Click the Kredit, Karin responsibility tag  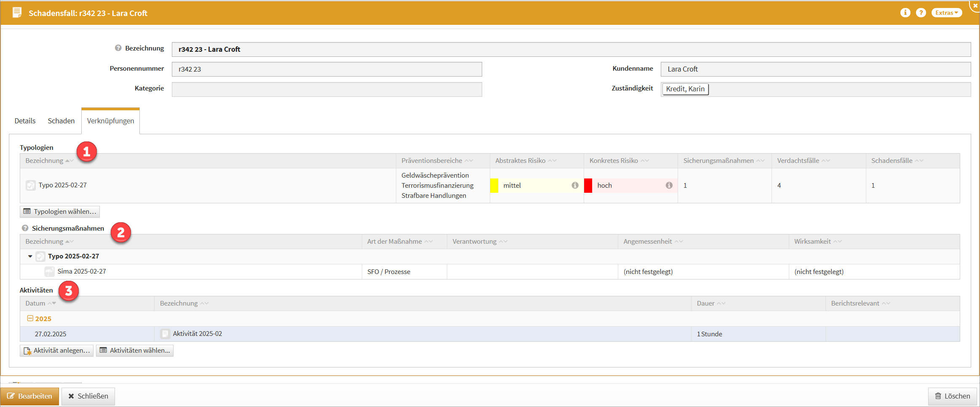tap(685, 89)
